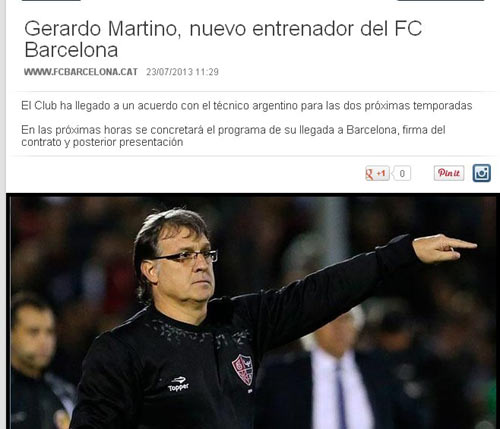Viewport: 500px width, 429px height.
Task: Click the Pinterest Pin it button
Action: (449, 173)
